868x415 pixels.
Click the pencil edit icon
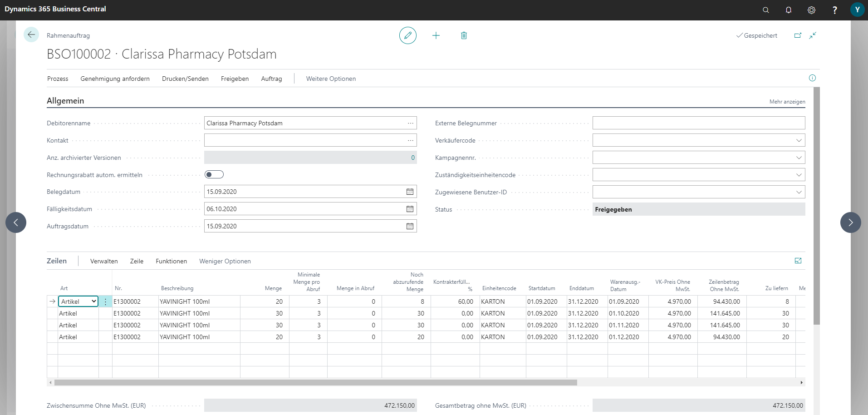(407, 35)
